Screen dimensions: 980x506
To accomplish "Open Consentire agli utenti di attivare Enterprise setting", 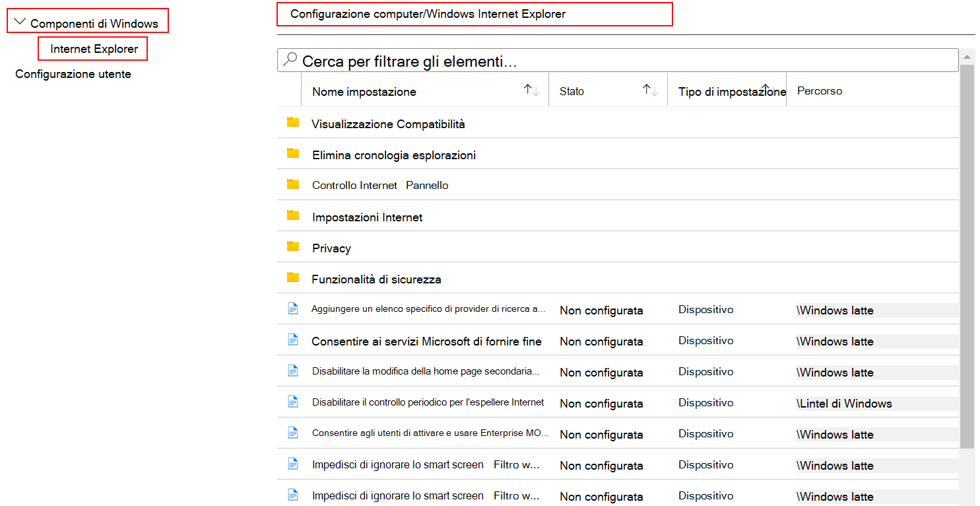I will click(430, 433).
